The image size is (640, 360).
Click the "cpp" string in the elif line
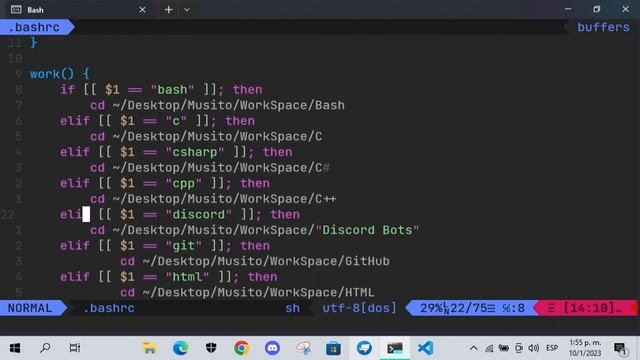coord(183,183)
